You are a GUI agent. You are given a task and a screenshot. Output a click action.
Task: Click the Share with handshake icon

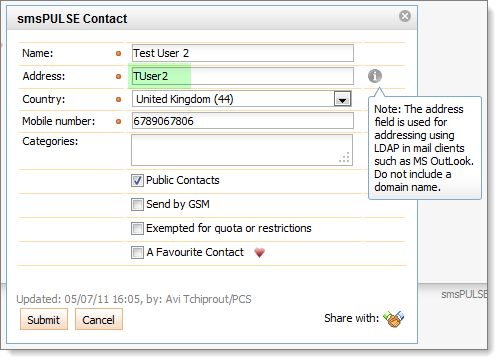tap(394, 319)
